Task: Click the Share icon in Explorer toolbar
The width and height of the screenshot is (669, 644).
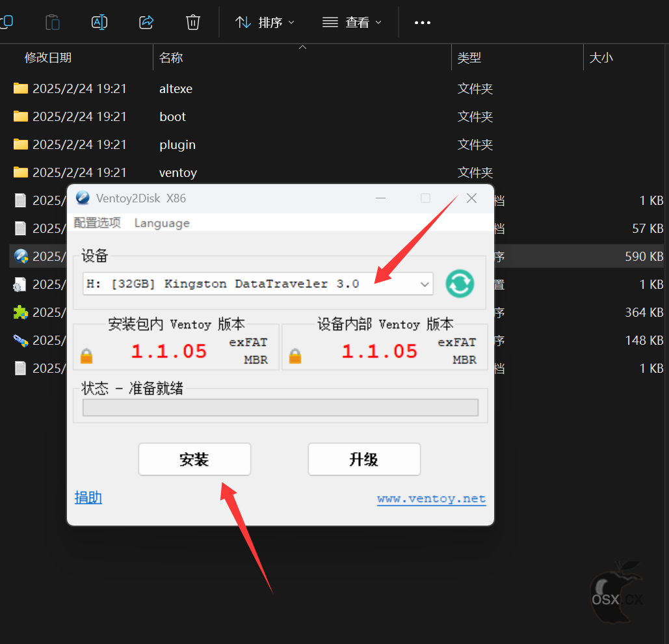Action: [x=146, y=22]
